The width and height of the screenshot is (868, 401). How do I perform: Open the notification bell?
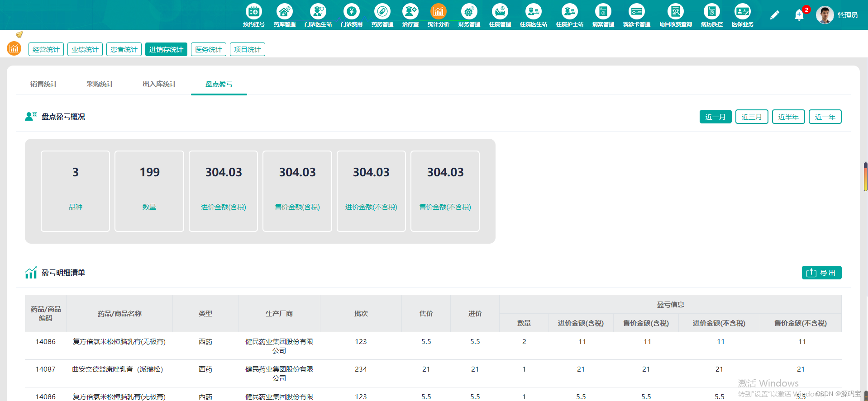click(799, 15)
